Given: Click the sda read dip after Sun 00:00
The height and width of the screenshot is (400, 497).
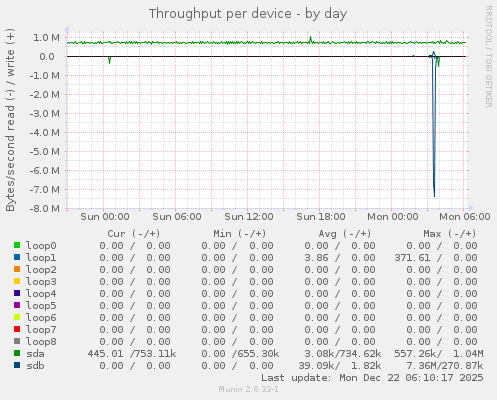Looking at the screenshot, I should point(109,60).
